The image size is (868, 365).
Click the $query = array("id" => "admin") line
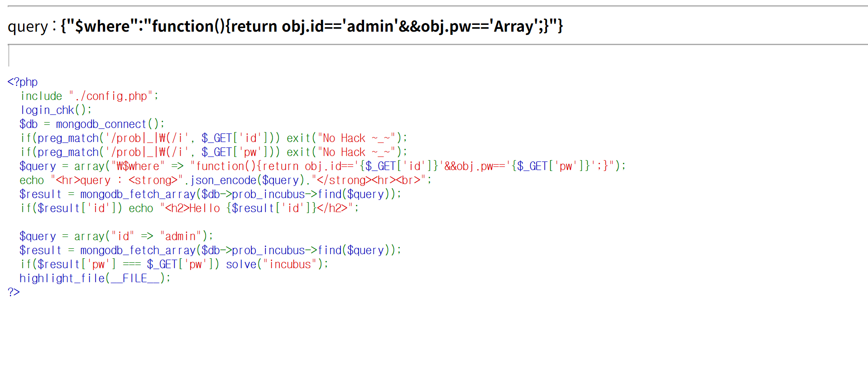(115, 236)
